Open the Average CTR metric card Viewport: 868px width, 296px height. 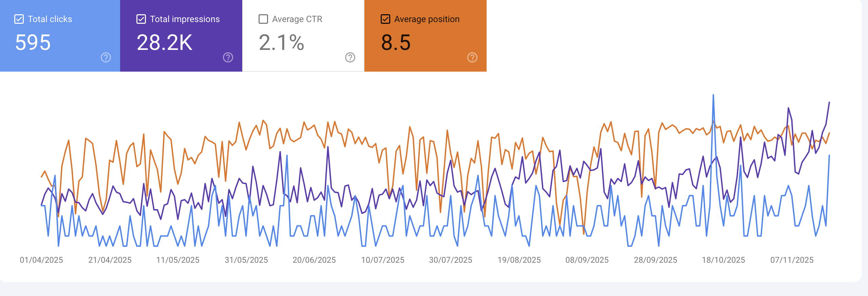303,36
